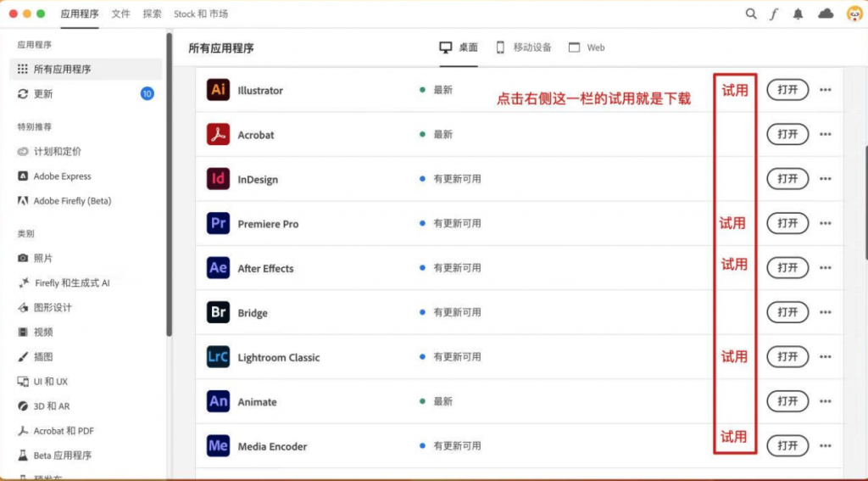Click the sidebar vertical scrollbar
Viewport: 868px width, 481px height.
coord(170,185)
